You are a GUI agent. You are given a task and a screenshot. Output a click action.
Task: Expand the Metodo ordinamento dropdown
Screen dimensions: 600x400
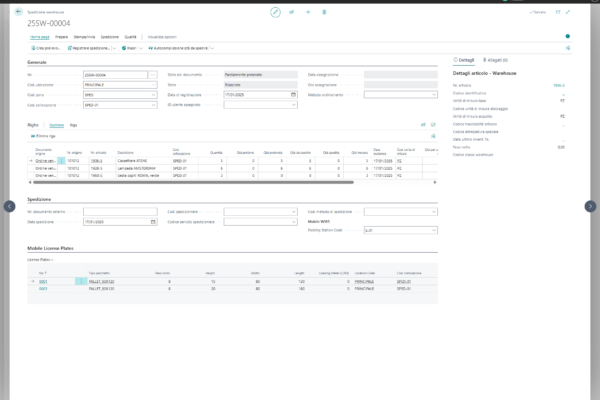pyautogui.click(x=433, y=94)
